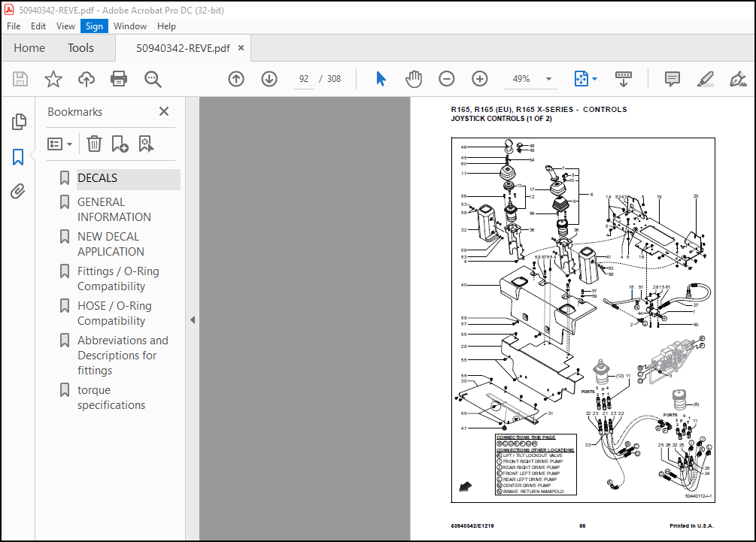Open the Page Thumbnails panel
Viewport: 756px width, 542px height.
pos(18,122)
